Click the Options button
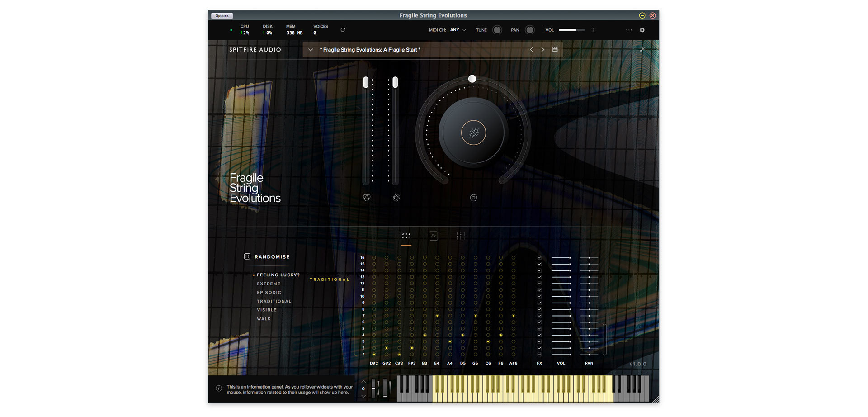The image size is (868, 417). [222, 16]
